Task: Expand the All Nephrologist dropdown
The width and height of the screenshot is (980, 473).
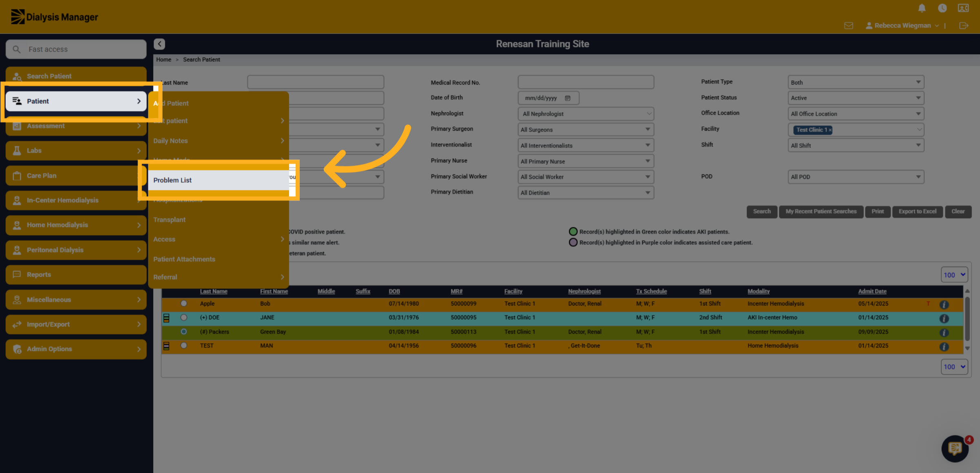Action: [x=586, y=114]
